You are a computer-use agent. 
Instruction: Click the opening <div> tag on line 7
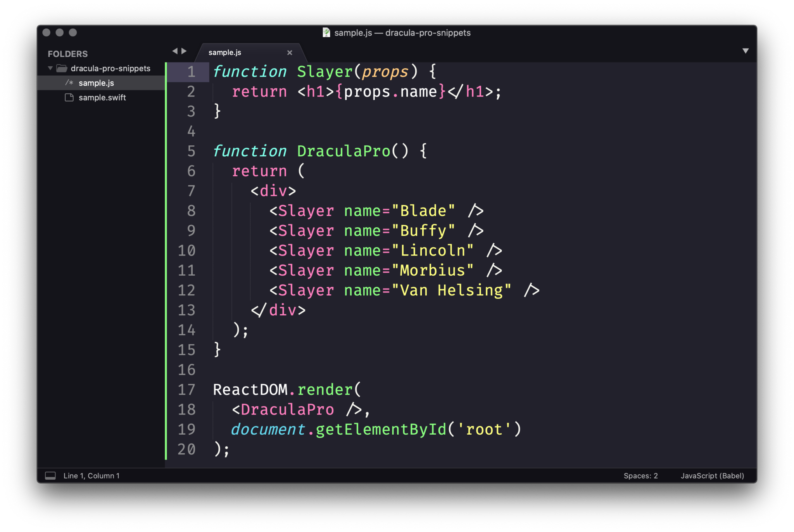273,191
